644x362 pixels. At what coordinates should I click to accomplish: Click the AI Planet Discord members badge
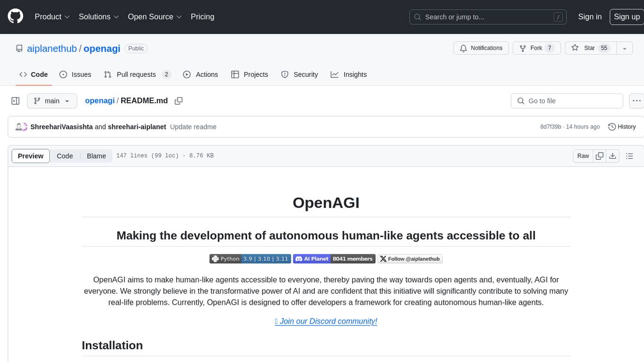(334, 259)
